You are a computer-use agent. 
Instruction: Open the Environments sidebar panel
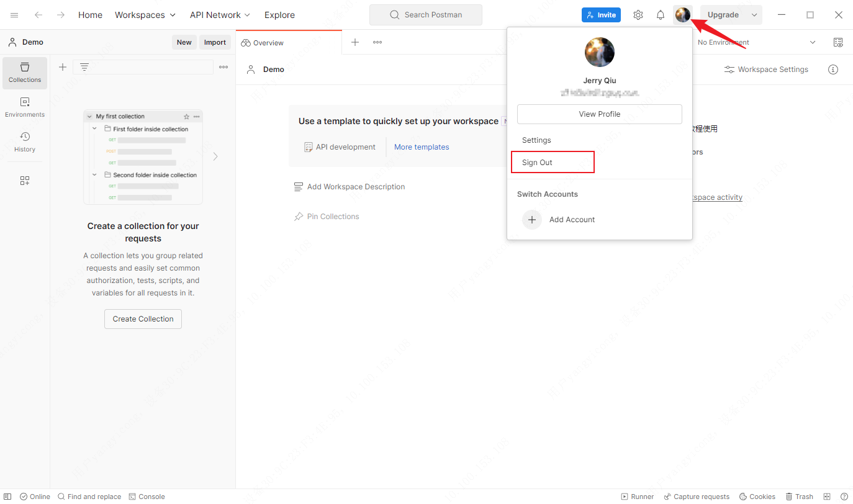click(x=25, y=107)
